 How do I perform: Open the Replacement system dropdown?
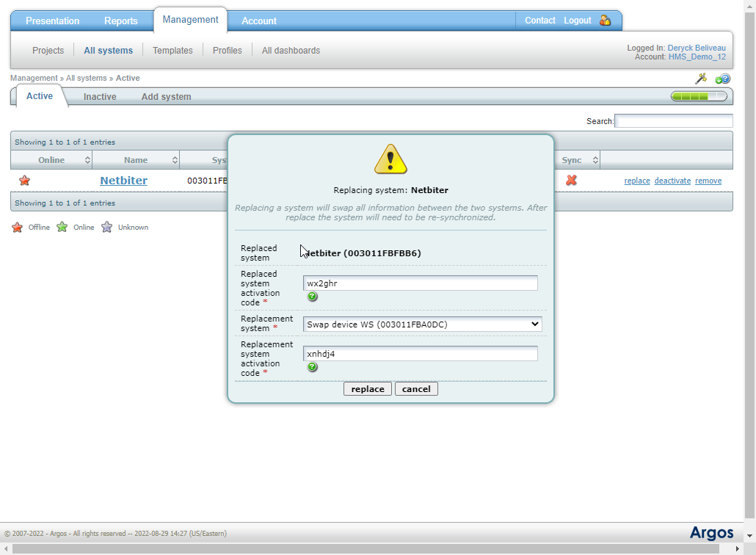pos(422,324)
